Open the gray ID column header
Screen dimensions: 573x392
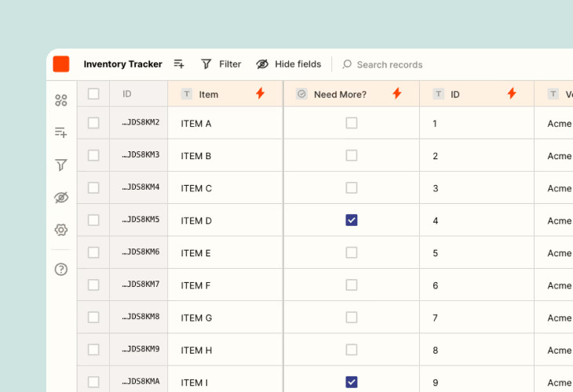tap(138, 94)
